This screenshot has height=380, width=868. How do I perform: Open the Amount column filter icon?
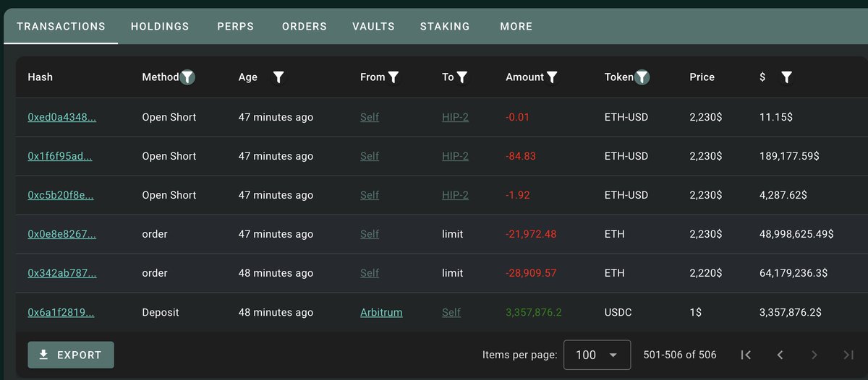pyautogui.click(x=552, y=77)
